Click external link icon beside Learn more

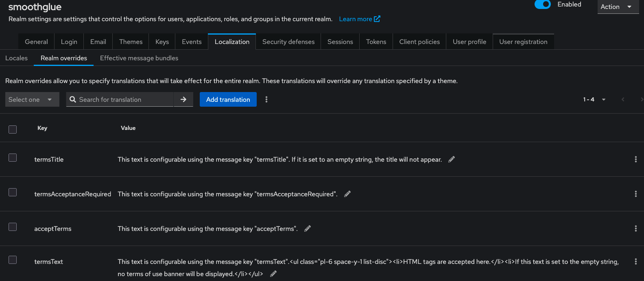(377, 19)
